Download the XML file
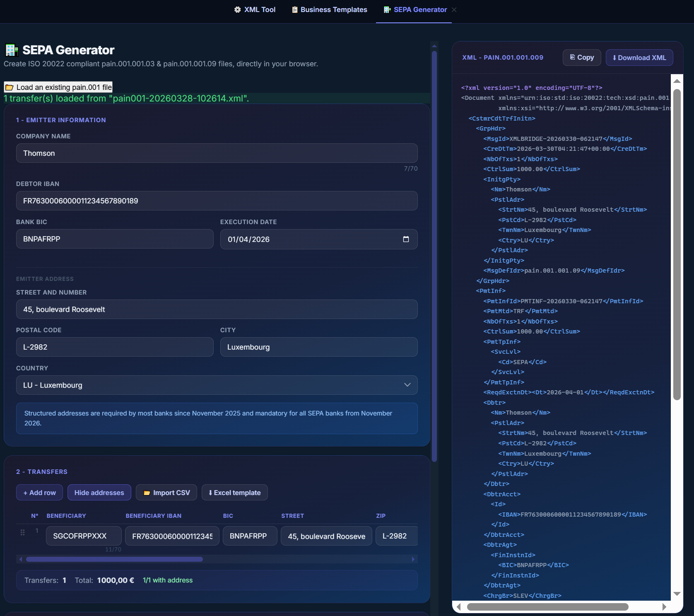694x616 pixels. [639, 58]
